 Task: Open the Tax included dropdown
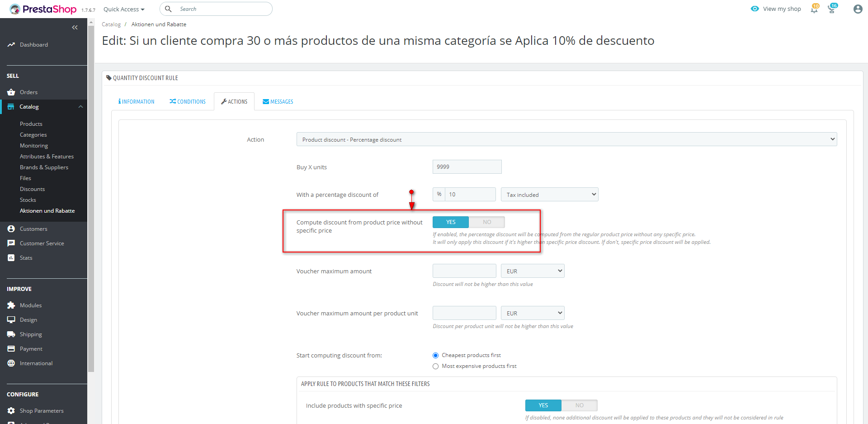click(549, 195)
